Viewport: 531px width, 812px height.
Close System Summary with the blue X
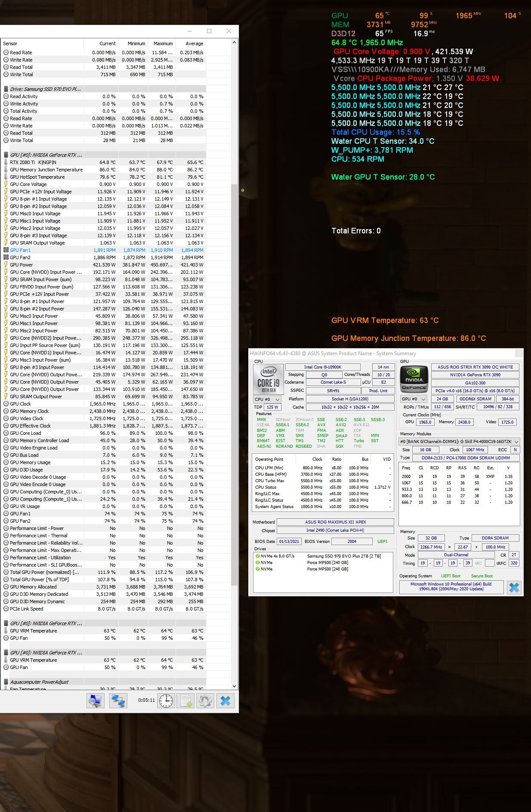514,587
